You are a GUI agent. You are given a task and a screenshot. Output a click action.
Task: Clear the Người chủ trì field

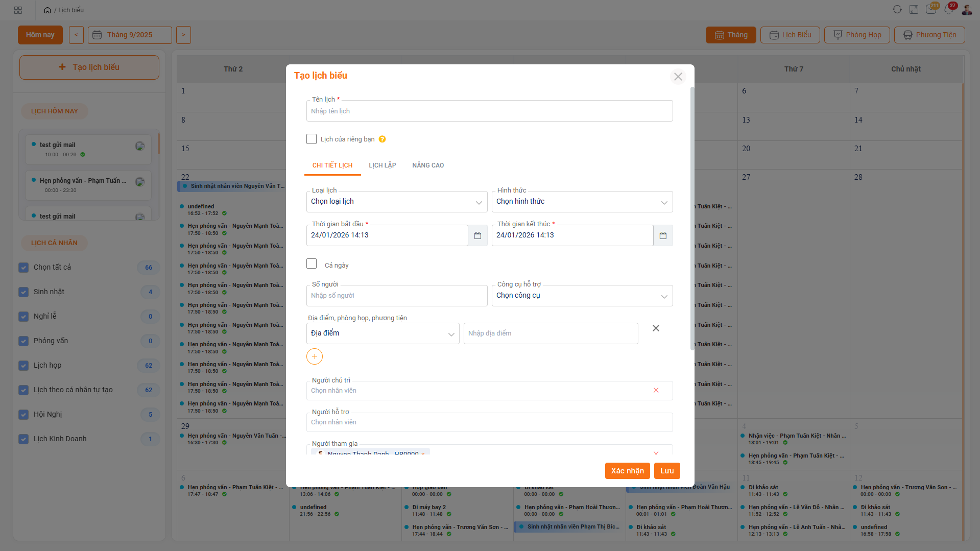(656, 391)
